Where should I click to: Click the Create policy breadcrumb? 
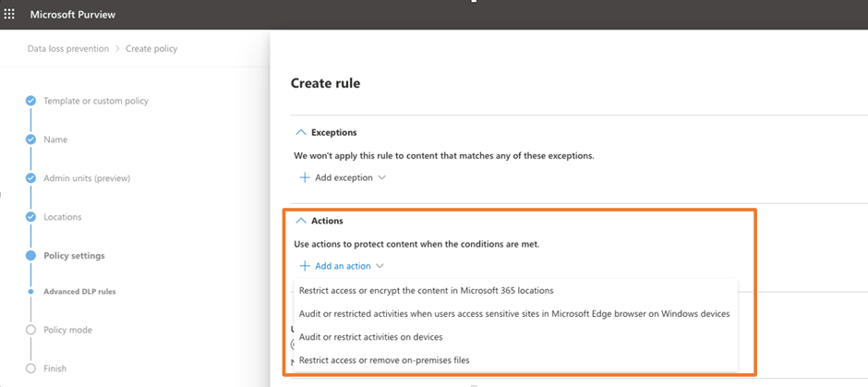pyautogui.click(x=151, y=49)
